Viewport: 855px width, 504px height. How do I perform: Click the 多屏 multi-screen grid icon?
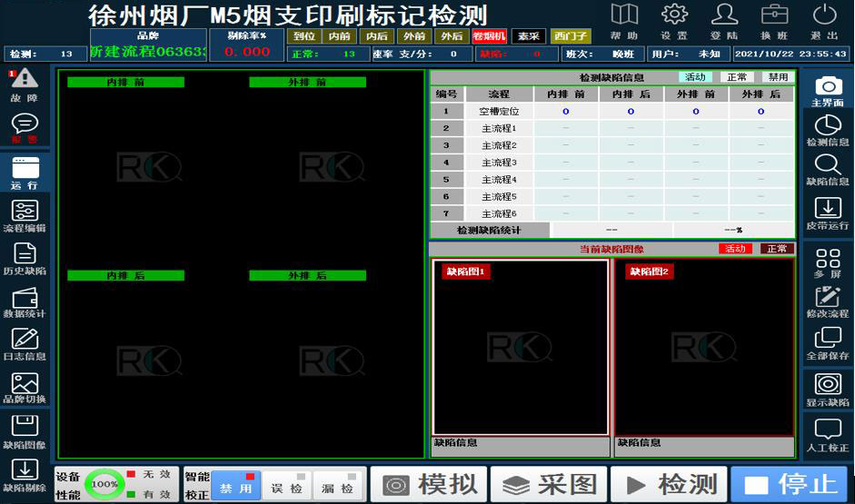[x=828, y=262]
